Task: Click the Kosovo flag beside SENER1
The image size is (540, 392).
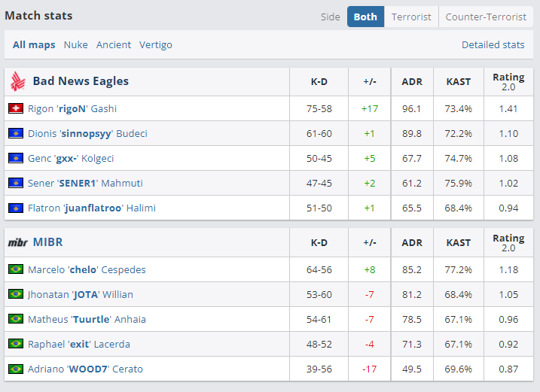Action: (16, 183)
